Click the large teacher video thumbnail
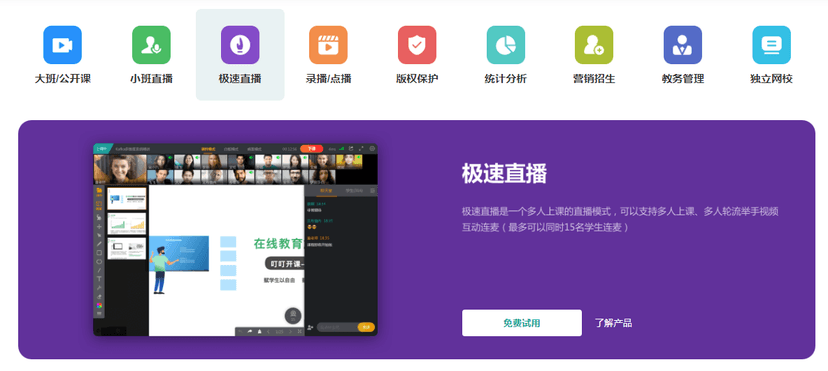Image resolution: width=828 pixels, height=371 pixels. tap(120, 169)
